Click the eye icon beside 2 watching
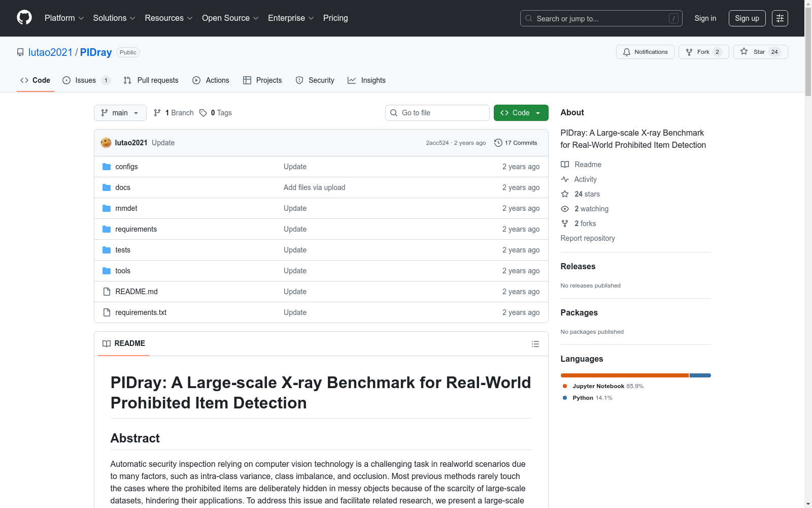The image size is (812, 508). click(x=565, y=209)
